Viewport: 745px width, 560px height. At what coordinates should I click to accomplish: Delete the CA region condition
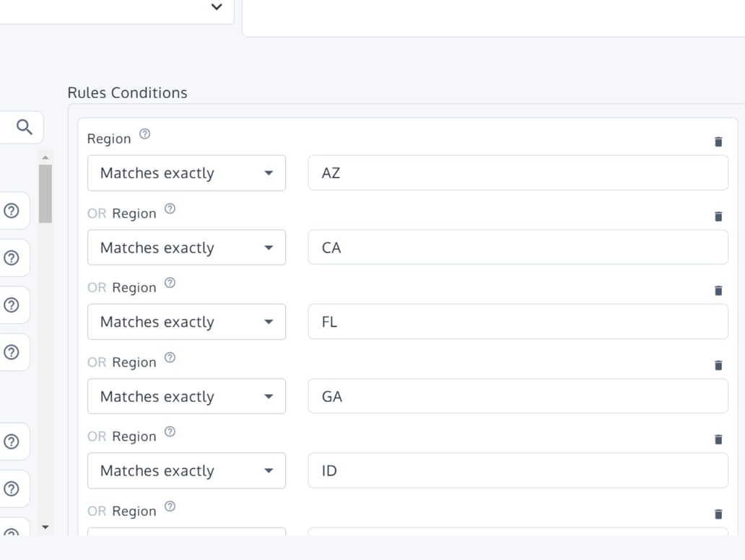pos(718,216)
